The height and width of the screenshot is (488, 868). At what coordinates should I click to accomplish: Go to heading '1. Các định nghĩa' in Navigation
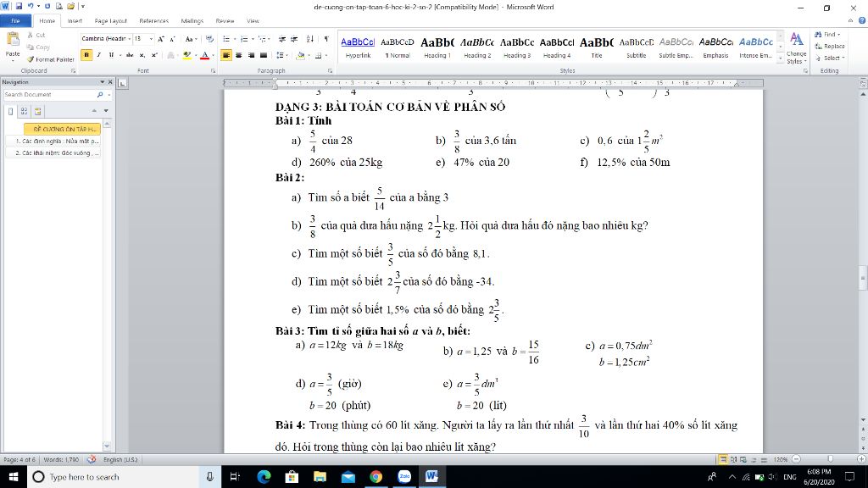point(53,141)
